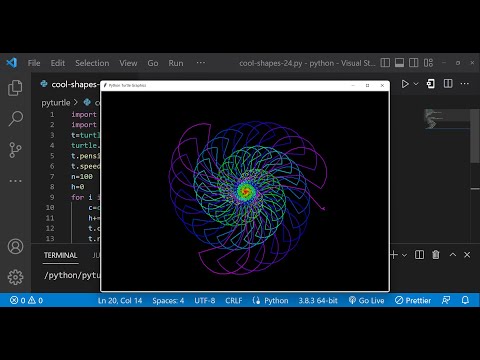Customize layout icon in title bar
The image size is (480, 360).
(x=428, y=63)
